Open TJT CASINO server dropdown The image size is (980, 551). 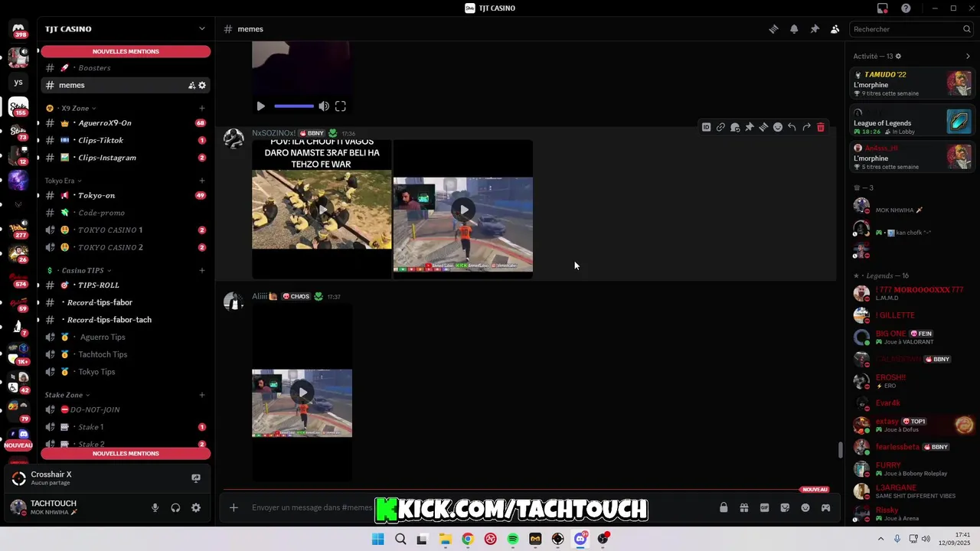202,29
